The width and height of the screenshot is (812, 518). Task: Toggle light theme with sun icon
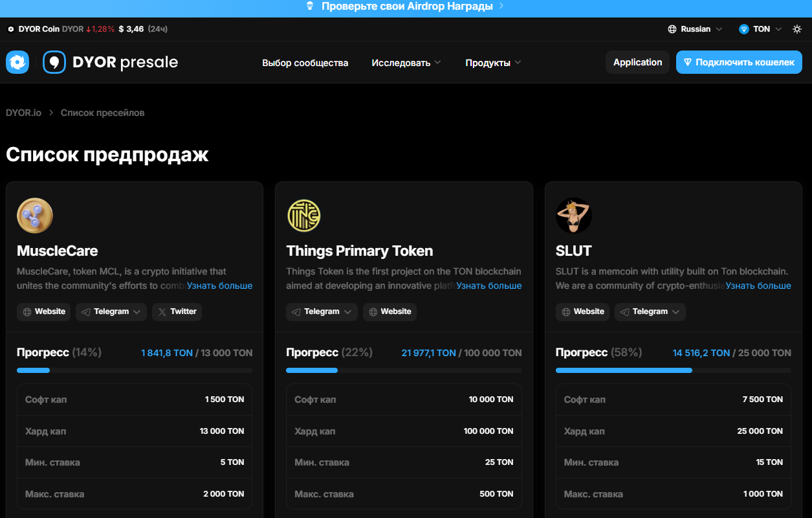click(797, 29)
